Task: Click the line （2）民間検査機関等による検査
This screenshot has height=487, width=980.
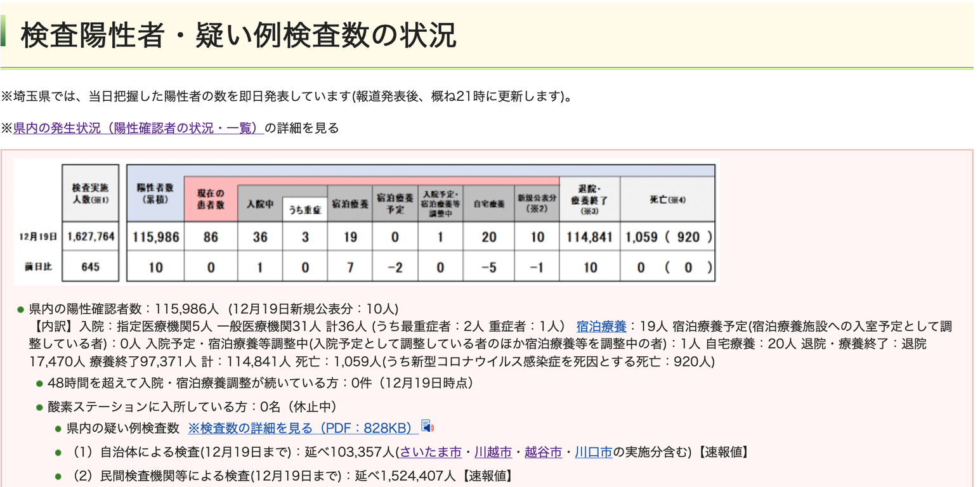Action: 292,476
